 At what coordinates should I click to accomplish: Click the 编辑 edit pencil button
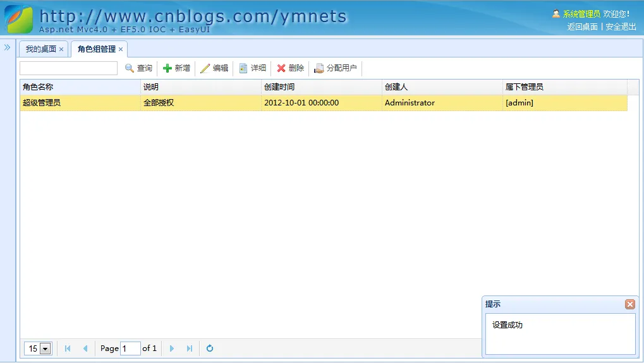click(x=214, y=68)
